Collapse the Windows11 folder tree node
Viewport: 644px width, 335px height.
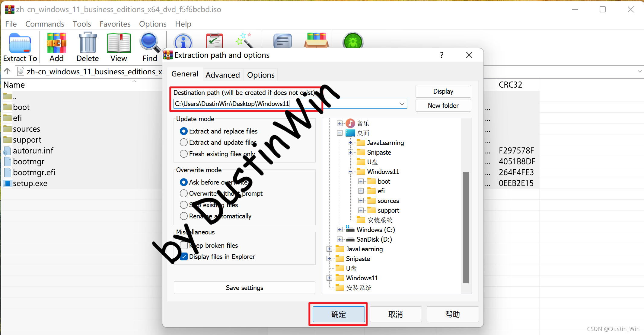point(350,172)
